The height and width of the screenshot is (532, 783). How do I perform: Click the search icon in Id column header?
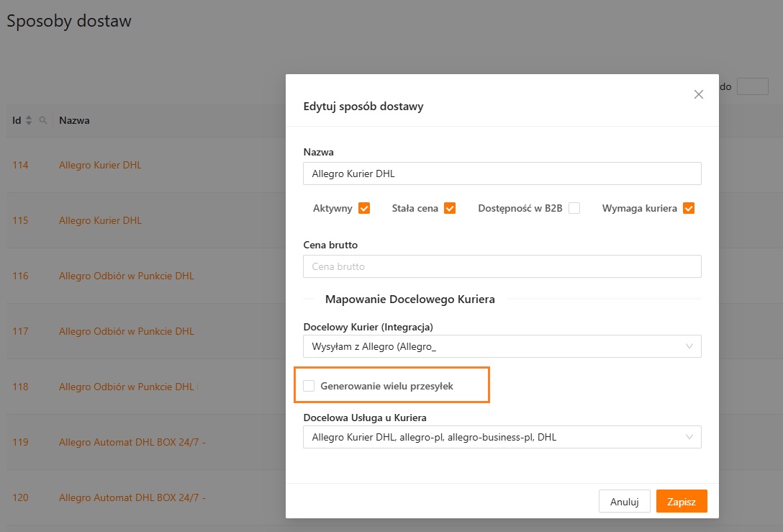(43, 120)
